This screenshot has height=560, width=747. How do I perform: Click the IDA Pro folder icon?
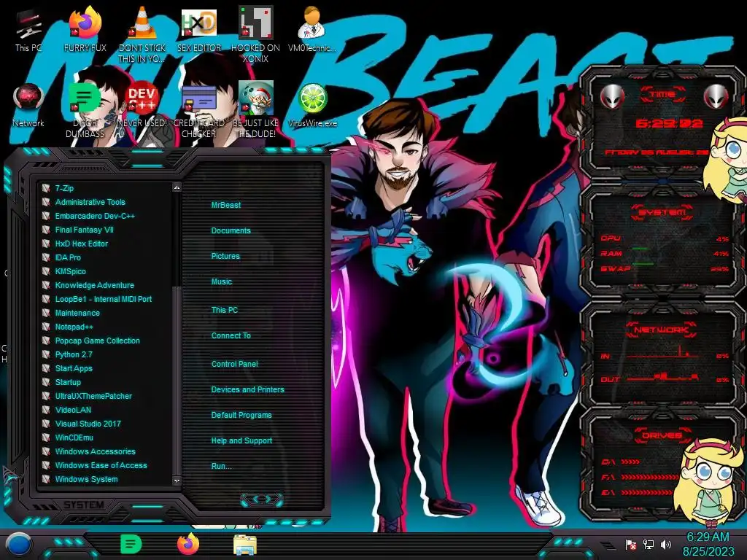coord(46,257)
